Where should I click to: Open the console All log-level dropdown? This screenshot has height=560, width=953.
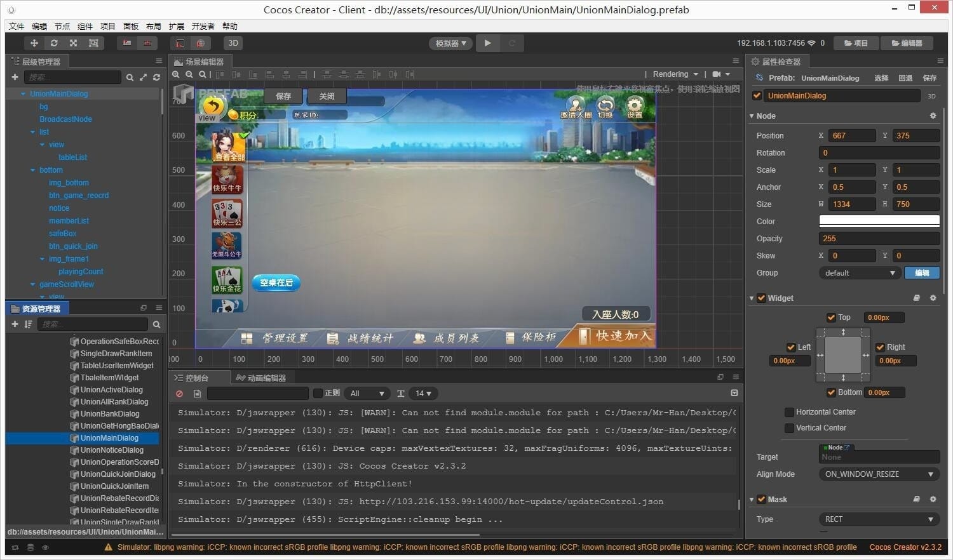367,394
